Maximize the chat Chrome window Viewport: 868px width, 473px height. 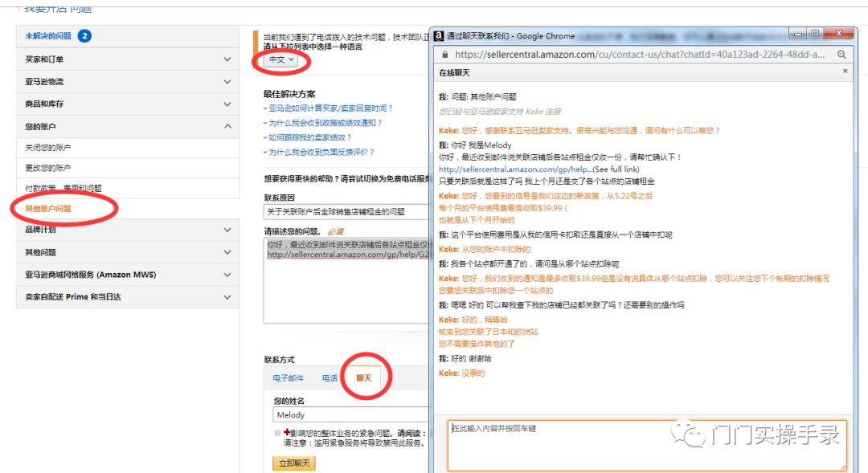[x=815, y=34]
